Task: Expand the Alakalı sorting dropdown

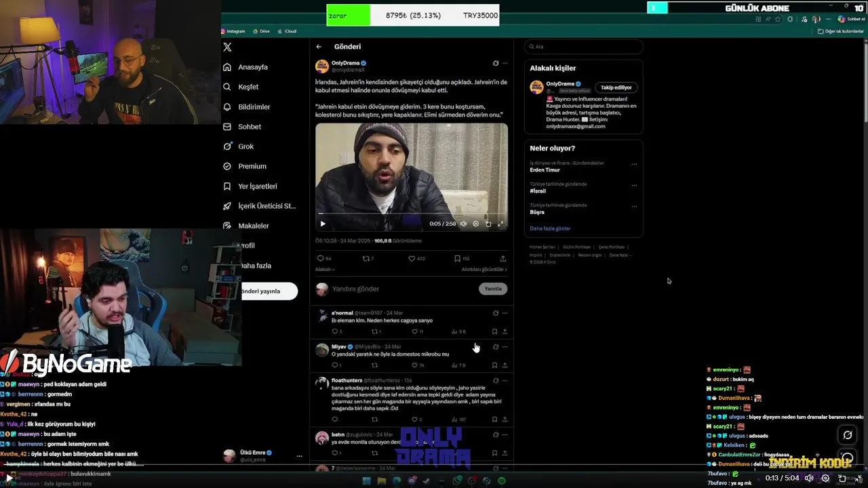Action: pos(325,269)
